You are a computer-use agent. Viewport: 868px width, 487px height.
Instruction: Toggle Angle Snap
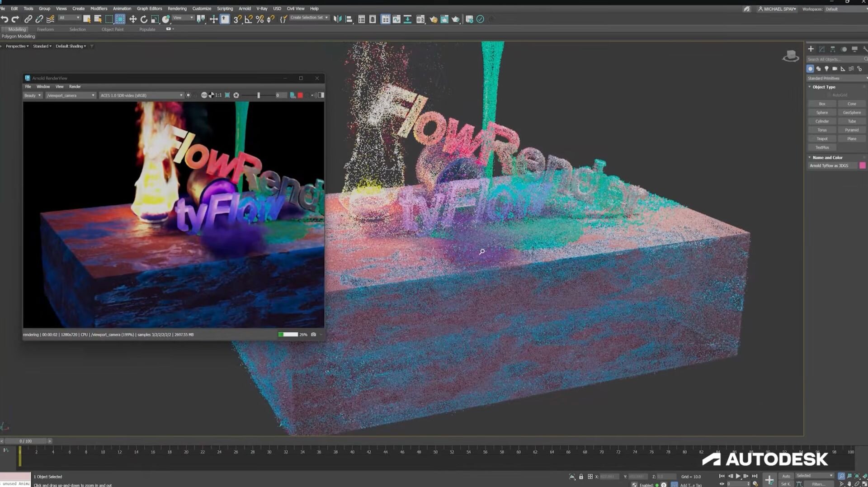coord(249,19)
